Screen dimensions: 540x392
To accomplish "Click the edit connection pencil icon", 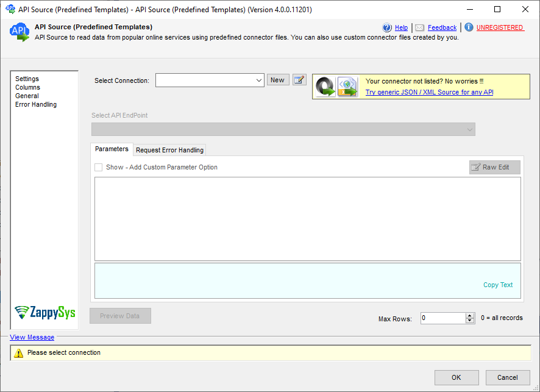I will pos(299,80).
